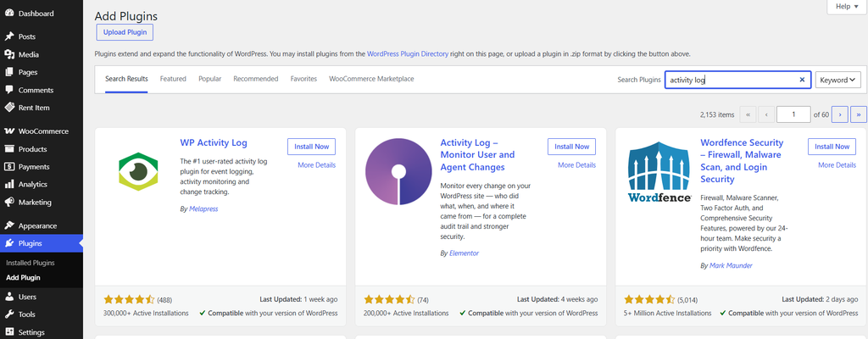Screen dimensions: 868x339
Task: Open the Melapress author link
Action: (x=203, y=208)
